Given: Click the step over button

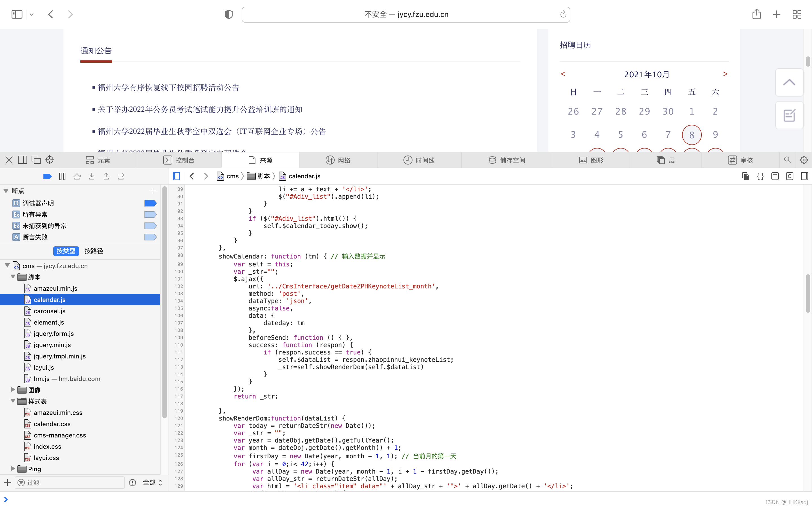Looking at the screenshot, I should (x=77, y=176).
